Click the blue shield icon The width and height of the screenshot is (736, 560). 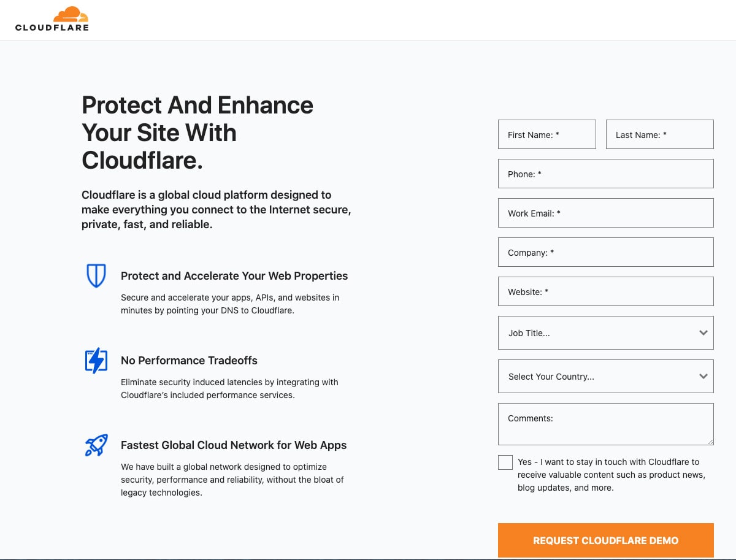(96, 276)
